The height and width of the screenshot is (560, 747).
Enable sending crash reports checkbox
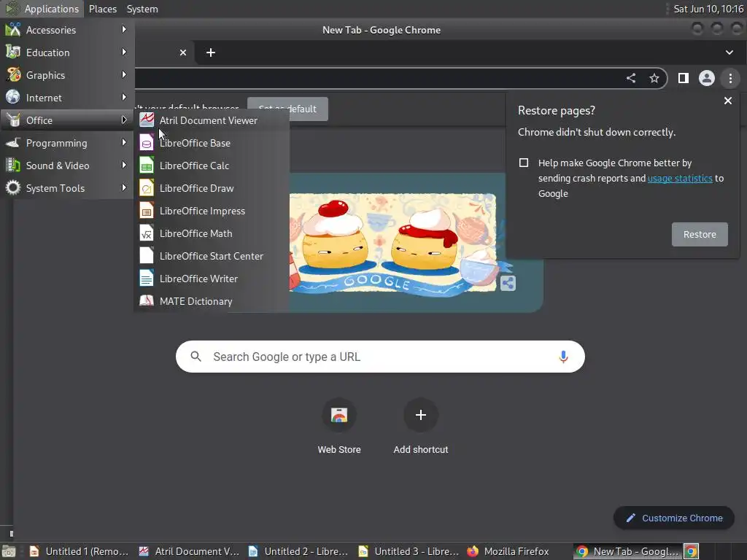[x=524, y=163]
